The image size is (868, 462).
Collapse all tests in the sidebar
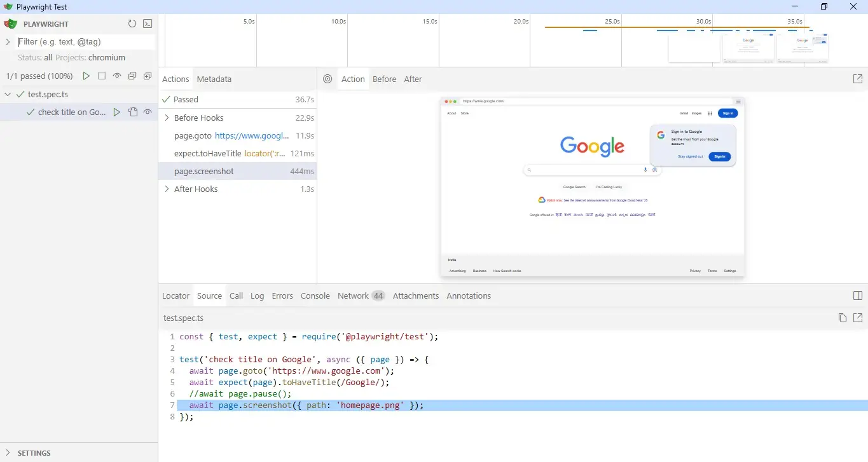coord(132,76)
